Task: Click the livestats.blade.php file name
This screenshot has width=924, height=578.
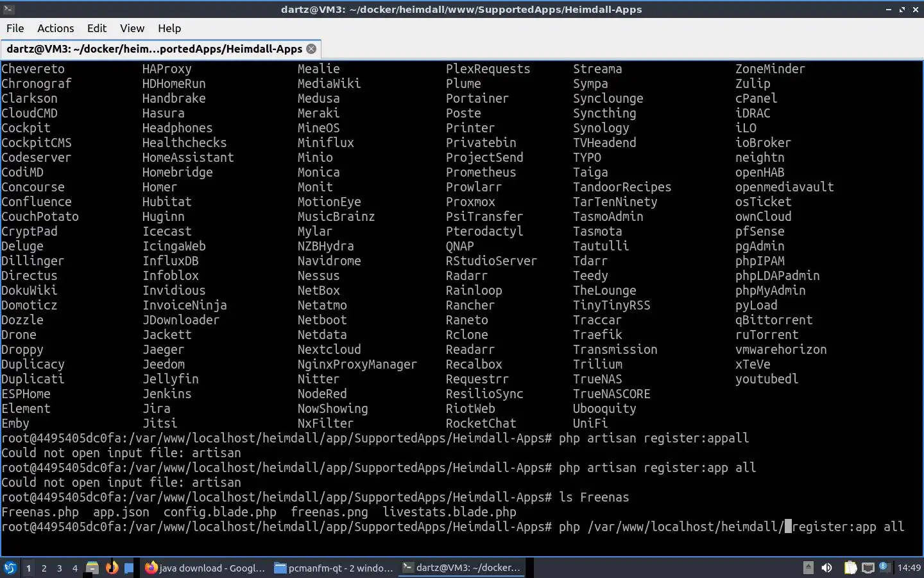Action: tap(449, 512)
